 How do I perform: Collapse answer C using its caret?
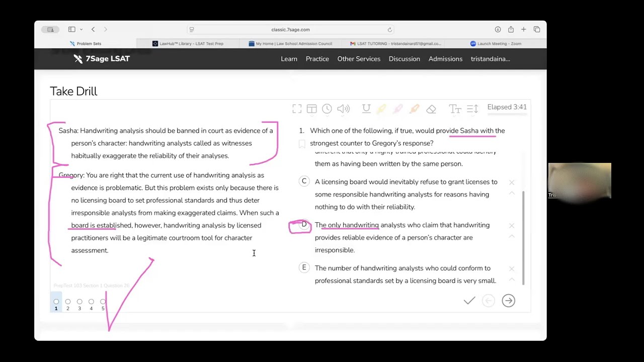tap(512, 194)
